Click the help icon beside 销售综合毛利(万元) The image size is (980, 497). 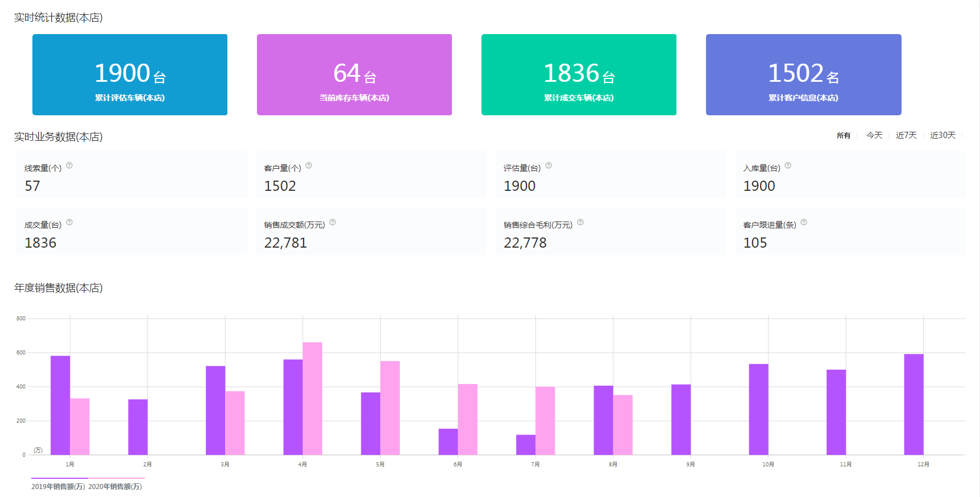[x=580, y=223]
